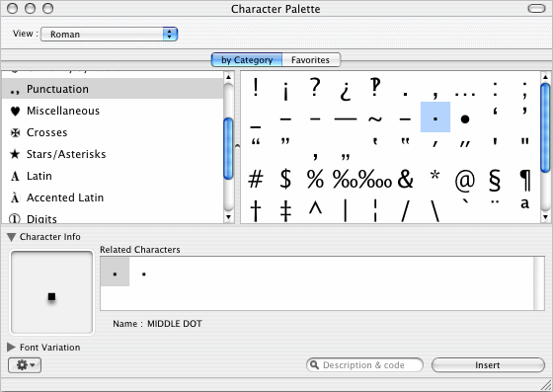The width and height of the screenshot is (553, 392).
Task: Open the Crosses category
Action: click(x=113, y=132)
